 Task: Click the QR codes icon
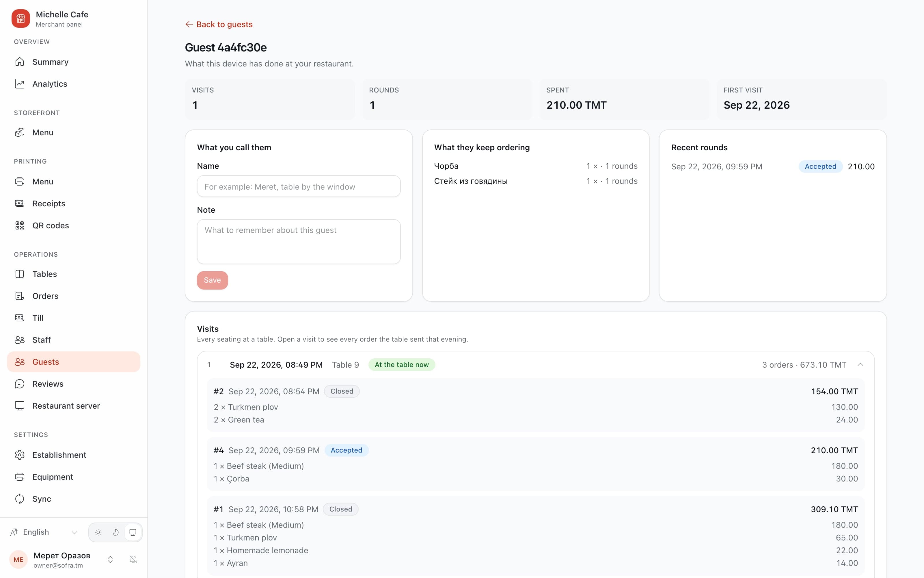click(19, 225)
